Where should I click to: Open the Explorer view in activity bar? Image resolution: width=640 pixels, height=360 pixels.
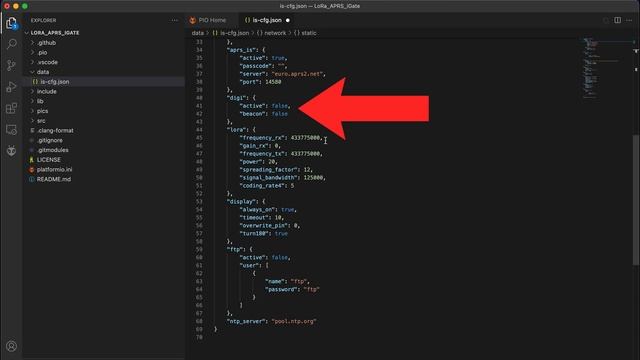(x=11, y=23)
